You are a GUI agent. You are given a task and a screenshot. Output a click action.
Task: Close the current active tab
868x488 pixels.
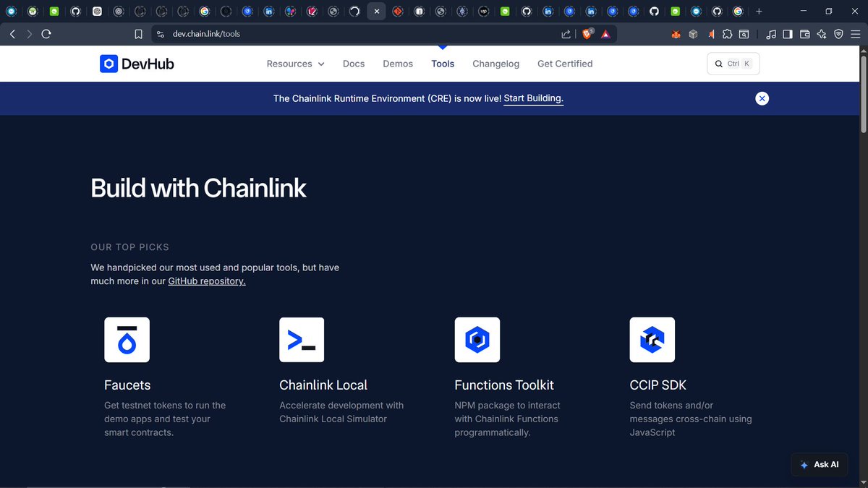[x=377, y=12]
